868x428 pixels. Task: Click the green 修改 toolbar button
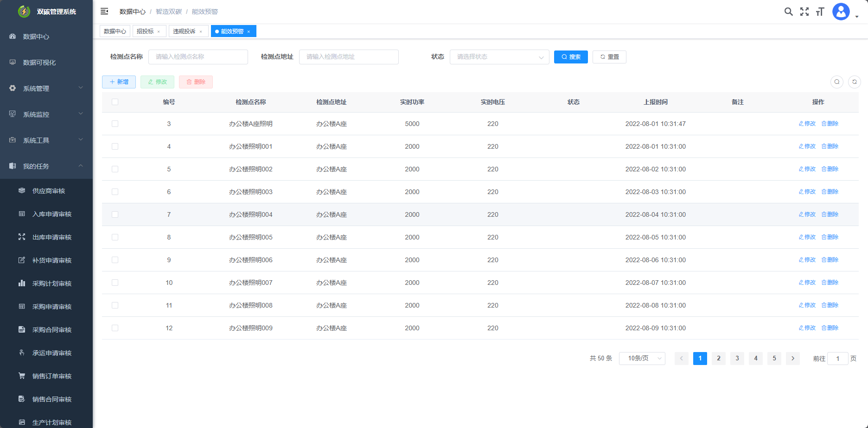[157, 82]
